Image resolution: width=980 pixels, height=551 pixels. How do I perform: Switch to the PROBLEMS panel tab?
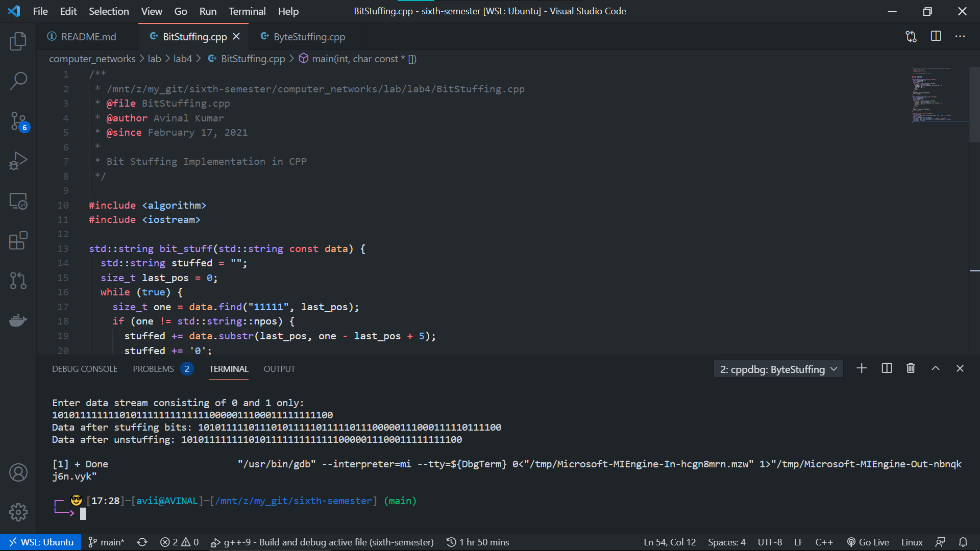pyautogui.click(x=153, y=369)
